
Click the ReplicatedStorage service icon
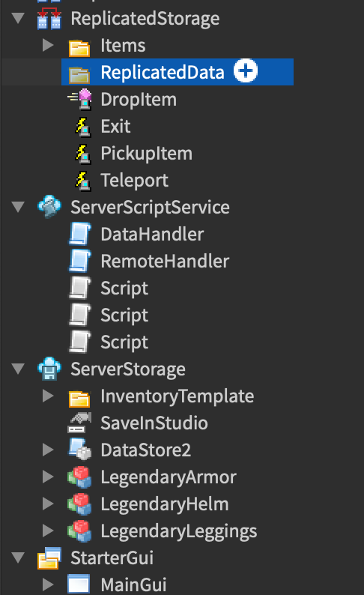(x=49, y=18)
